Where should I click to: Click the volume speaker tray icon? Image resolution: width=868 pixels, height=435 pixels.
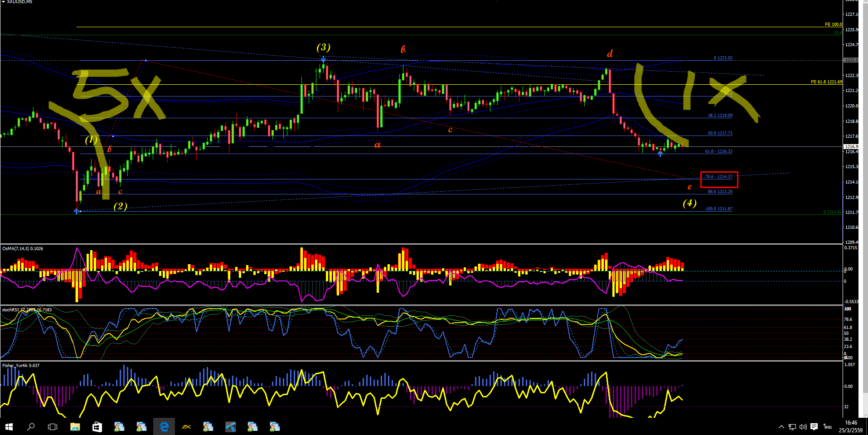(803, 427)
